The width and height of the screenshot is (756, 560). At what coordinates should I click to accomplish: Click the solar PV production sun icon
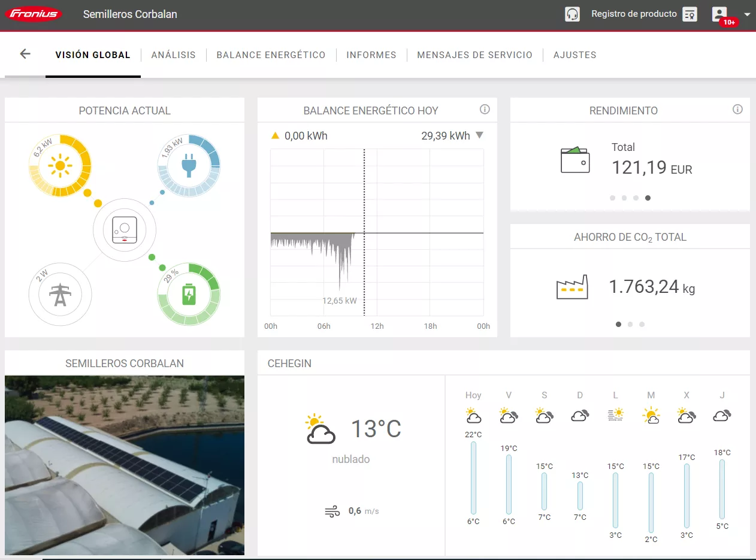[x=60, y=166]
